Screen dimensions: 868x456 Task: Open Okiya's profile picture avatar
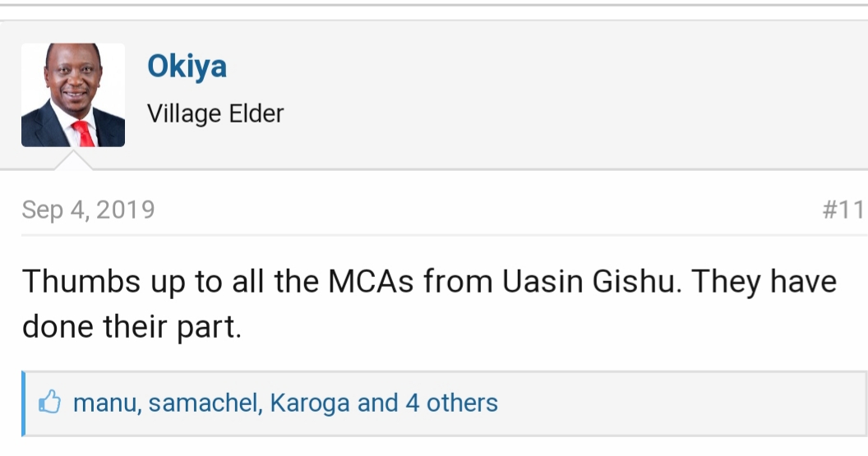pos(73,94)
